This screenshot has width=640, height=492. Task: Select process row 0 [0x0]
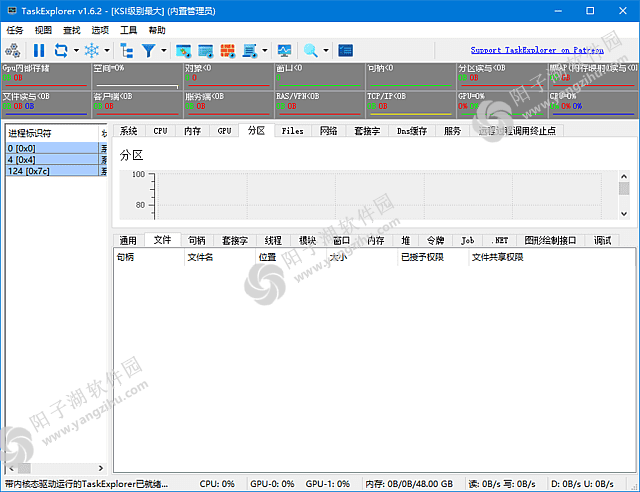point(56,148)
